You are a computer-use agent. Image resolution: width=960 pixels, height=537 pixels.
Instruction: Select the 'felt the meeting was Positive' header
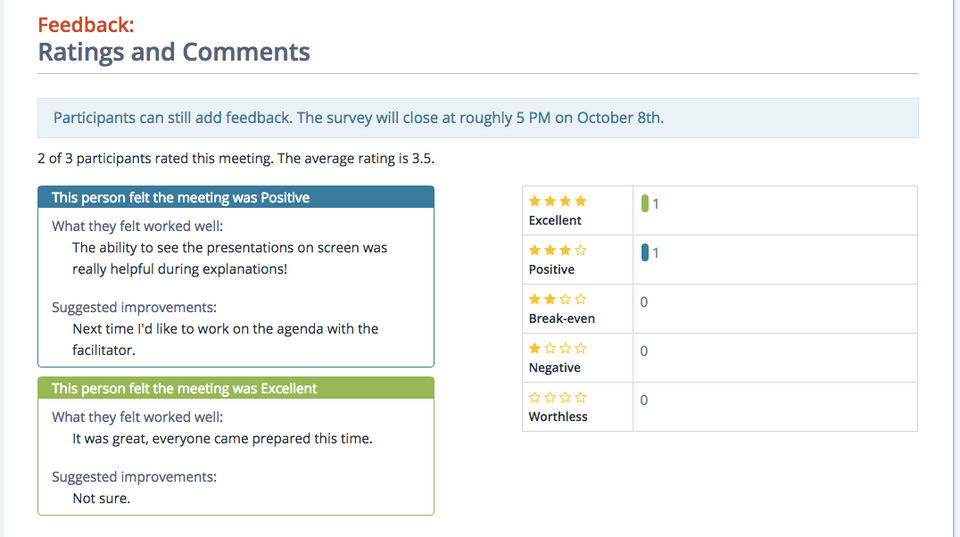[x=236, y=198]
